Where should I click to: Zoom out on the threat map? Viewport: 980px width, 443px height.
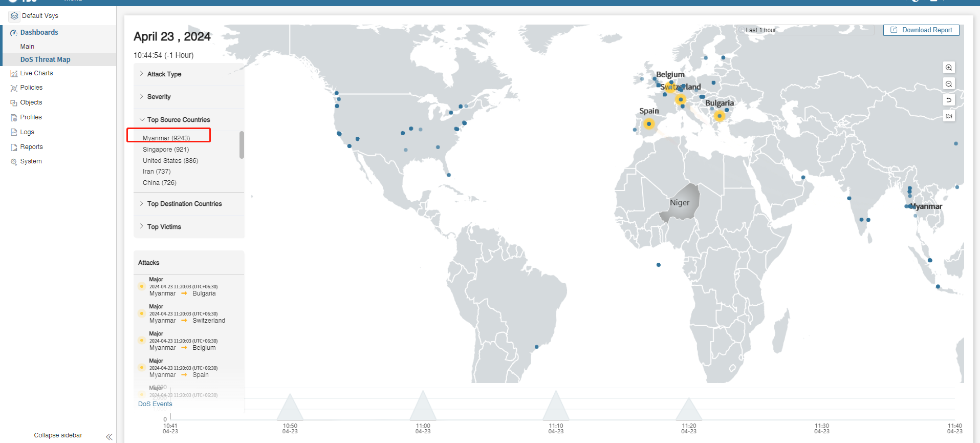pos(949,84)
